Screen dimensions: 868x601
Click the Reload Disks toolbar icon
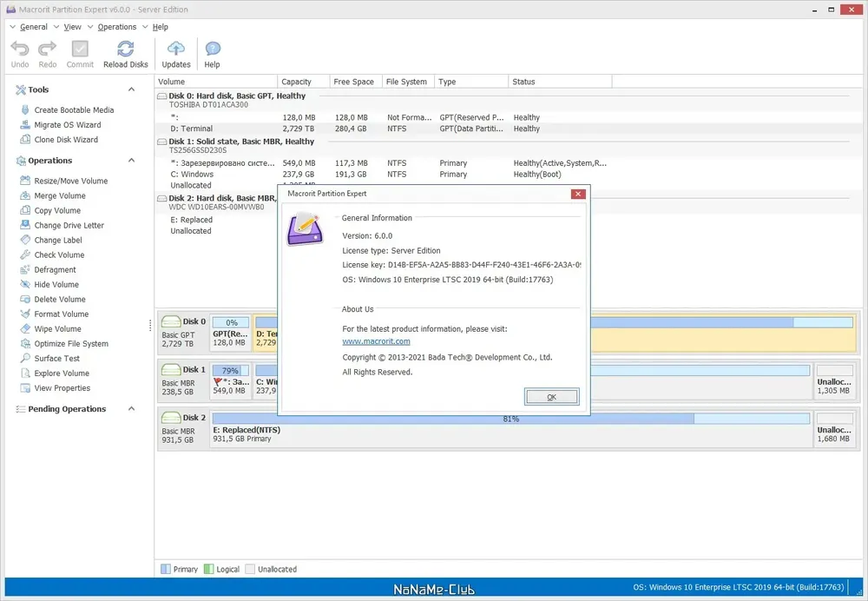(x=126, y=55)
